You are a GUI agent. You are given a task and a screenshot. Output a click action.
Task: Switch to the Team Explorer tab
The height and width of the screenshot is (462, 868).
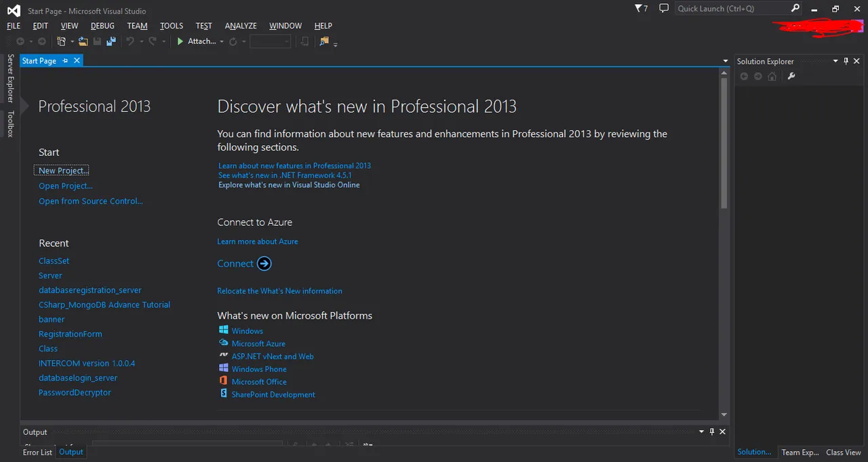(x=800, y=453)
